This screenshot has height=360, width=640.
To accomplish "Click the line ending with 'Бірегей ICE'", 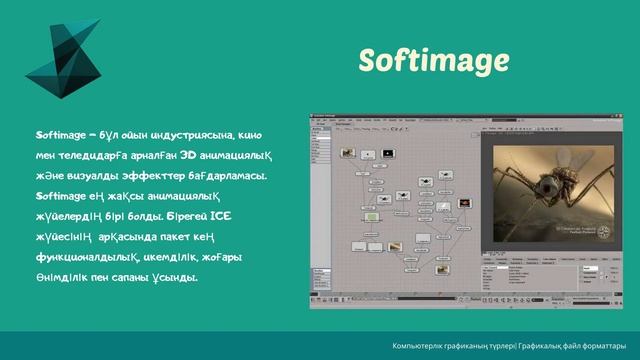I will 133,216.
